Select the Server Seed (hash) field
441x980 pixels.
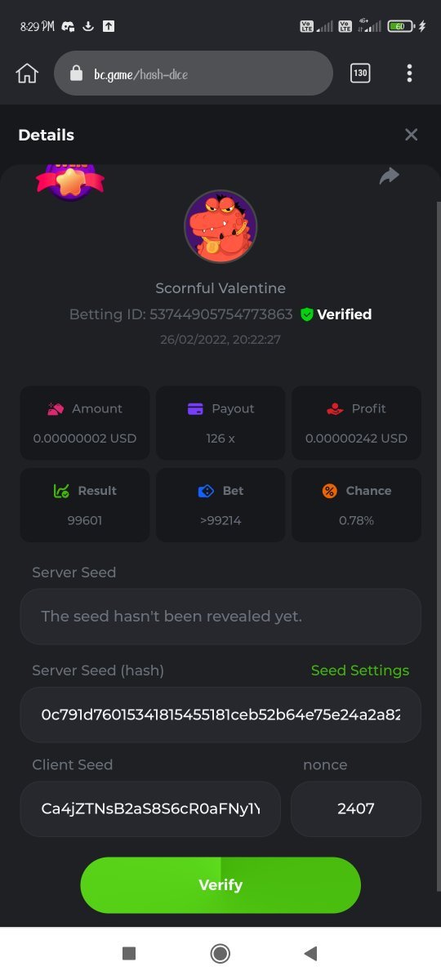point(220,715)
